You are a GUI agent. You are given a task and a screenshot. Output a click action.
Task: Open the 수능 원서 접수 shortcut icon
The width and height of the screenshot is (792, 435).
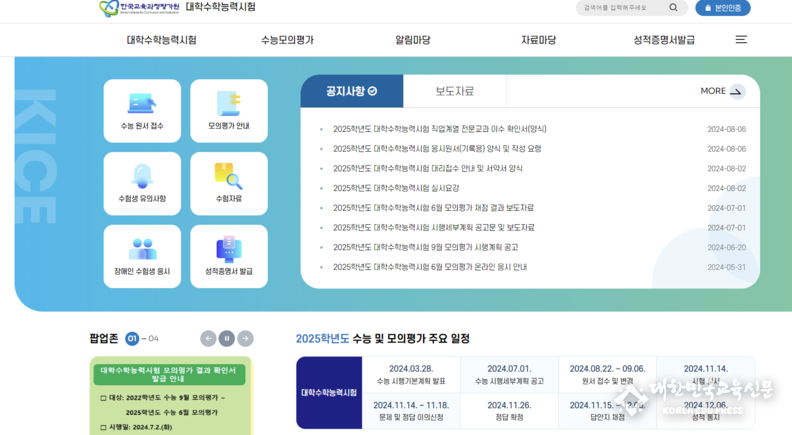click(142, 111)
